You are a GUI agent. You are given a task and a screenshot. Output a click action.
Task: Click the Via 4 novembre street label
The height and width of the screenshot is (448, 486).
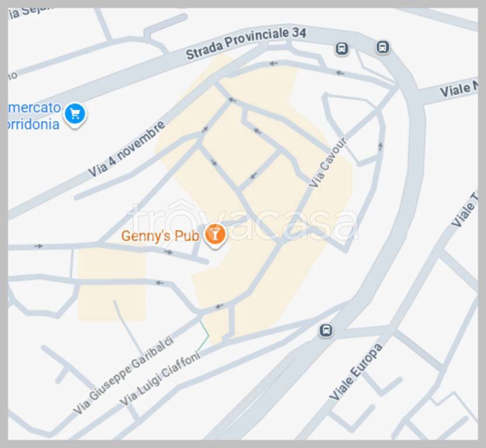pyautogui.click(x=127, y=149)
